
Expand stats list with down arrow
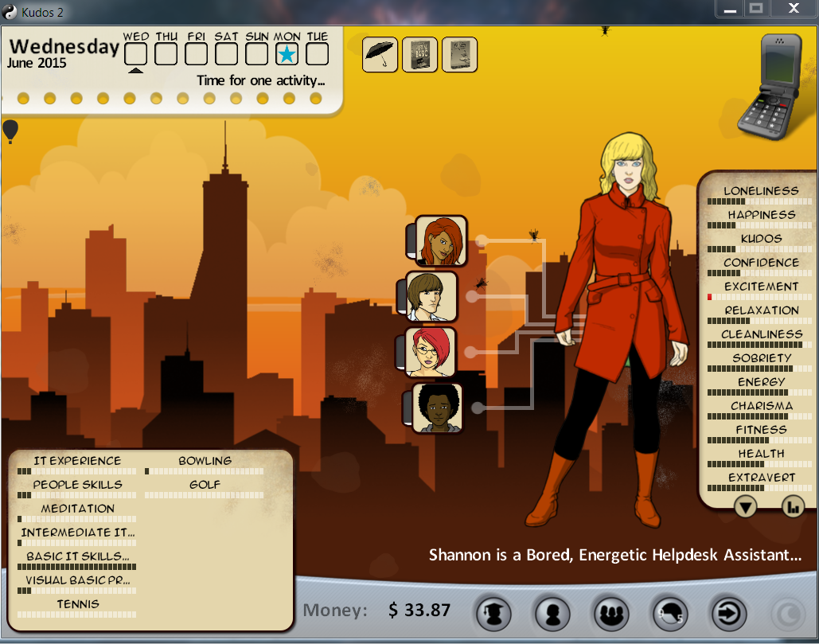click(x=745, y=506)
